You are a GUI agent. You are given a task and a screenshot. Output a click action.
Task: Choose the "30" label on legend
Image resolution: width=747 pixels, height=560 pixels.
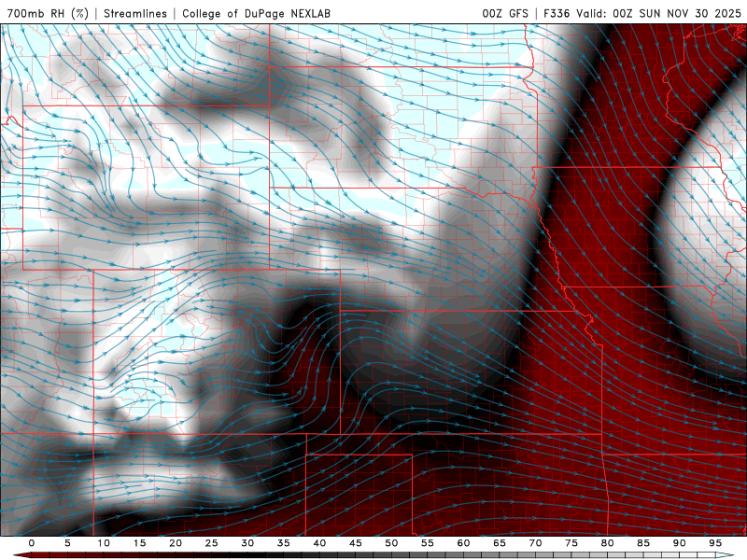pyautogui.click(x=247, y=543)
